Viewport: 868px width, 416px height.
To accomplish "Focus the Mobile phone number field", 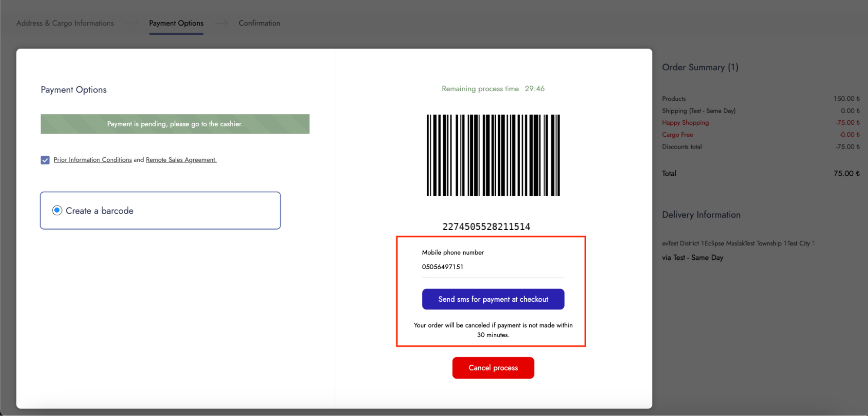I will [x=492, y=267].
